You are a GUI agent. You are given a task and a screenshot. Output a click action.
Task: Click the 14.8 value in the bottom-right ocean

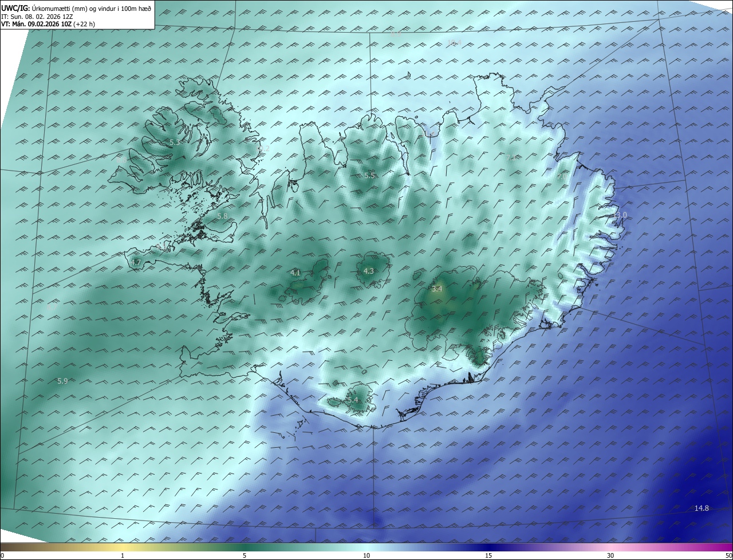702,508
